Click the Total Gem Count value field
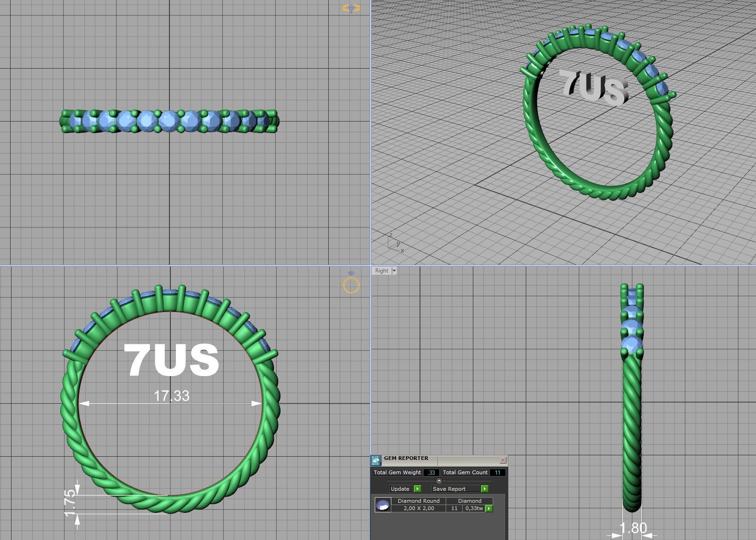Viewport: 756px width, 540px height. pos(498,472)
